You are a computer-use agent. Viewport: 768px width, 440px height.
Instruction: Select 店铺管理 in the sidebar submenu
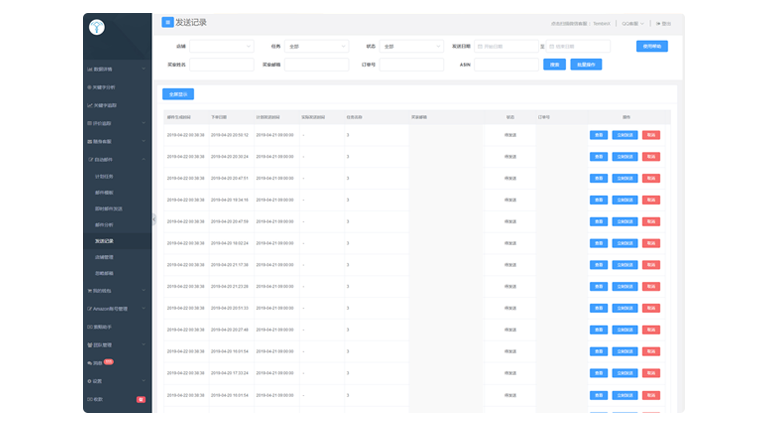(x=104, y=257)
